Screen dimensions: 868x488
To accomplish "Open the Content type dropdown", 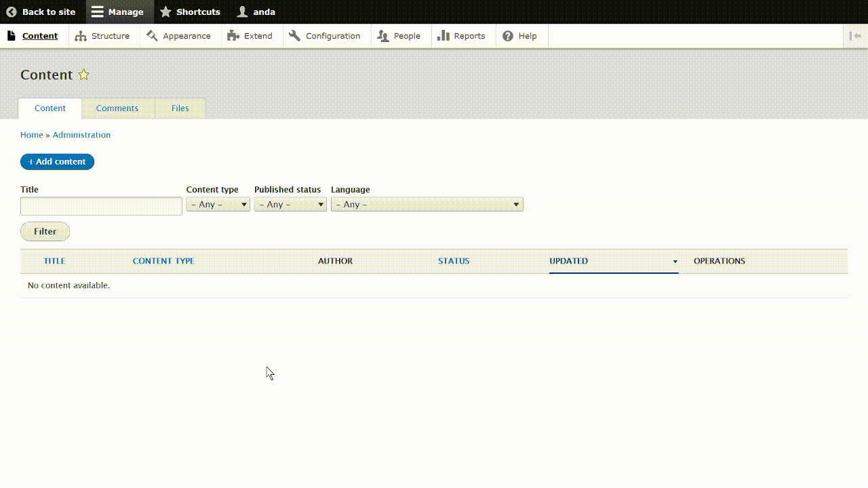I will (x=218, y=204).
